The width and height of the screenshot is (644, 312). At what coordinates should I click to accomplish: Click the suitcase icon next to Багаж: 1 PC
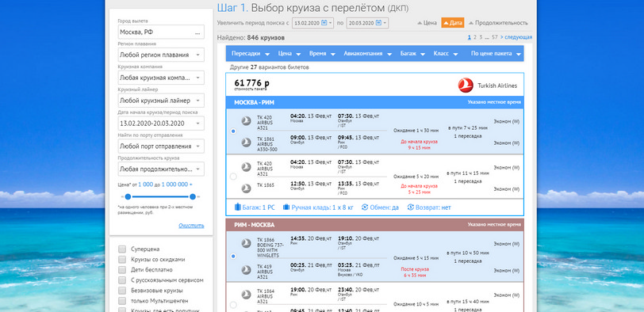tap(237, 207)
